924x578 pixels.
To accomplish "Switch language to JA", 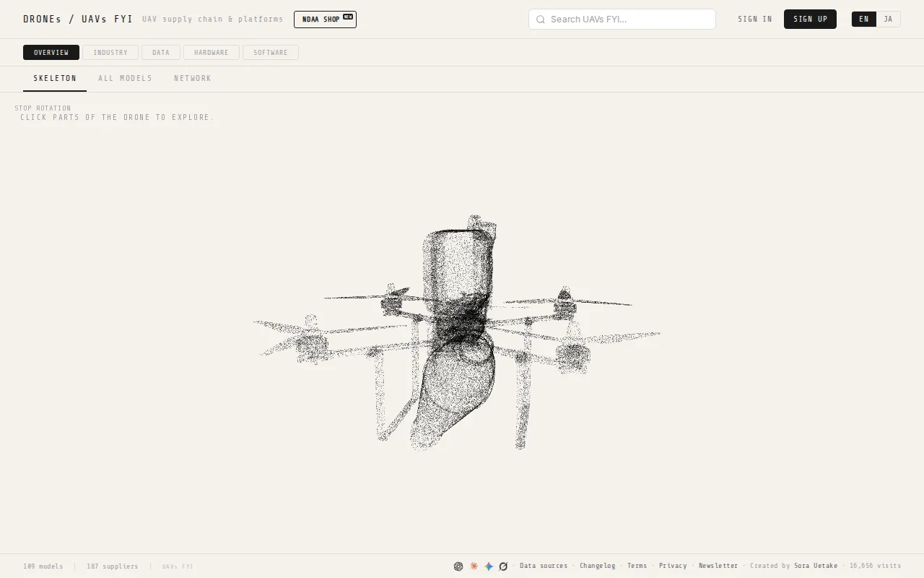I will [888, 20].
